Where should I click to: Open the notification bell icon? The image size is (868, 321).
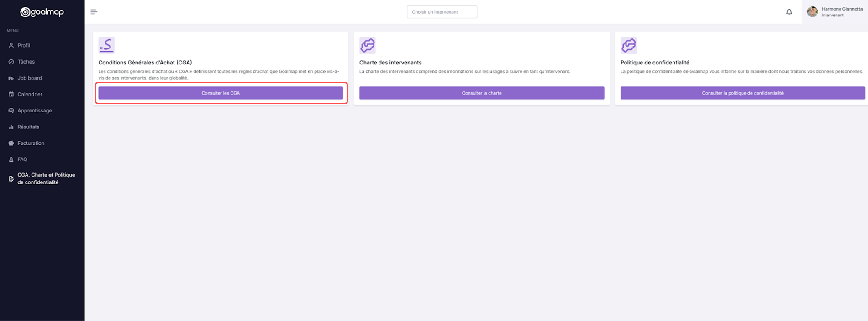coord(789,12)
